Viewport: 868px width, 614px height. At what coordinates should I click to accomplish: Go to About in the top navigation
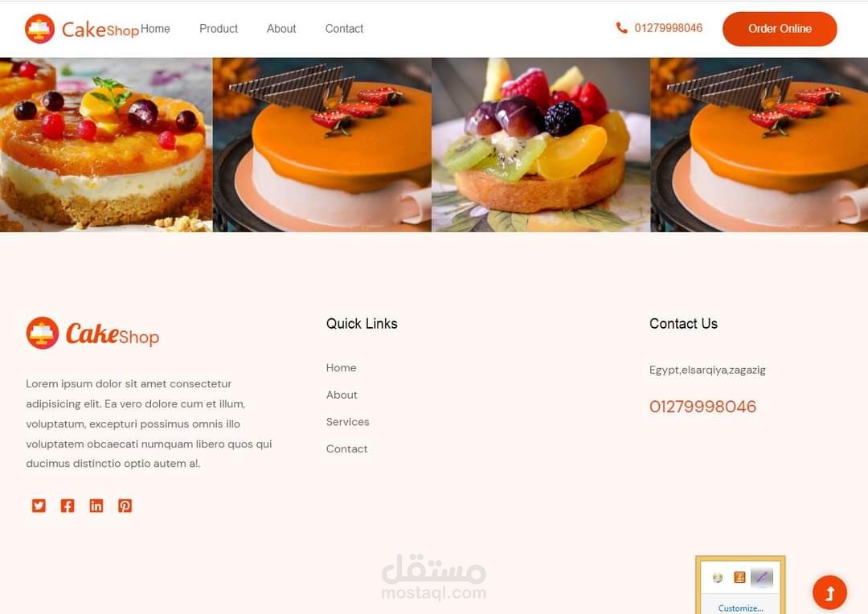click(x=281, y=29)
